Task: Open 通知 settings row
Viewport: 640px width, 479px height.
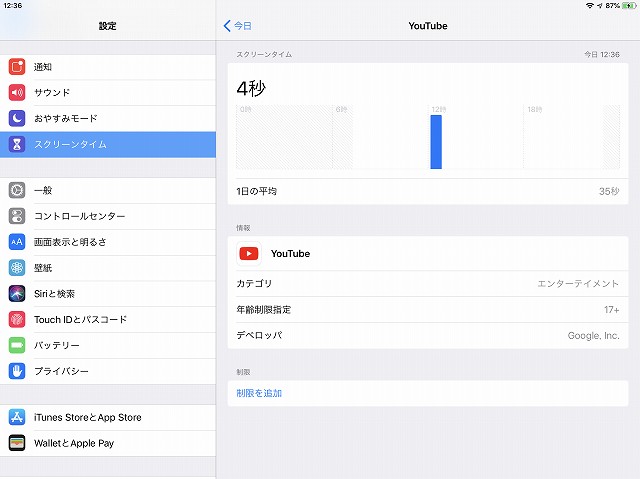Action: pyautogui.click(x=108, y=67)
